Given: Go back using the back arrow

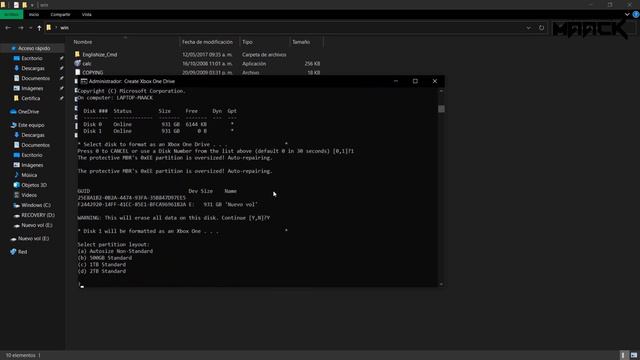Looking at the screenshot, I should [8, 28].
